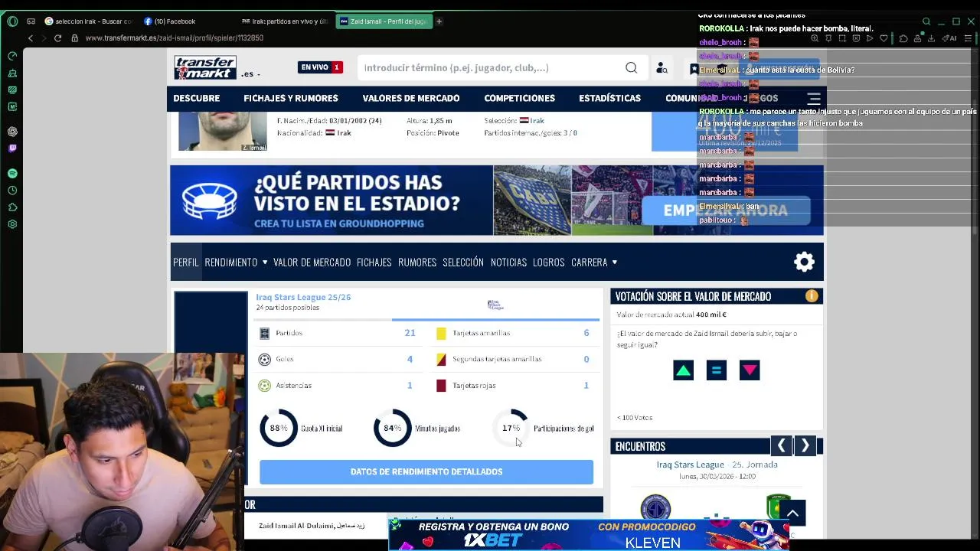Open Competiciones menu
The width and height of the screenshot is (980, 551).
pos(520,99)
